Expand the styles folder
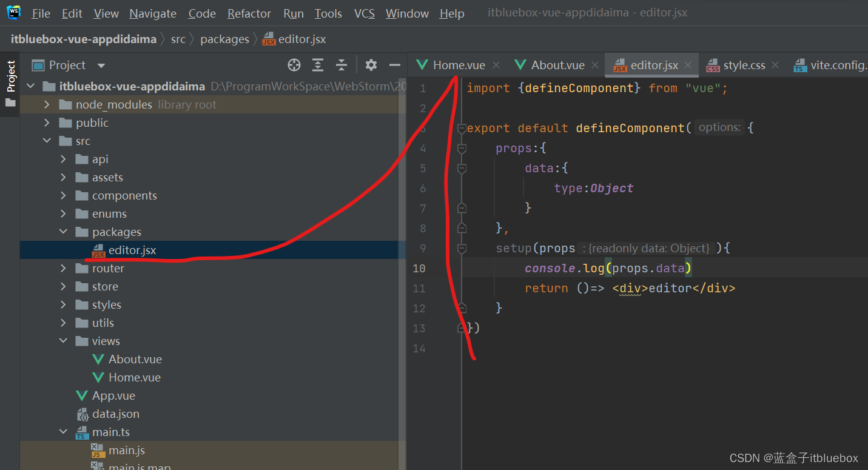 pos(64,304)
